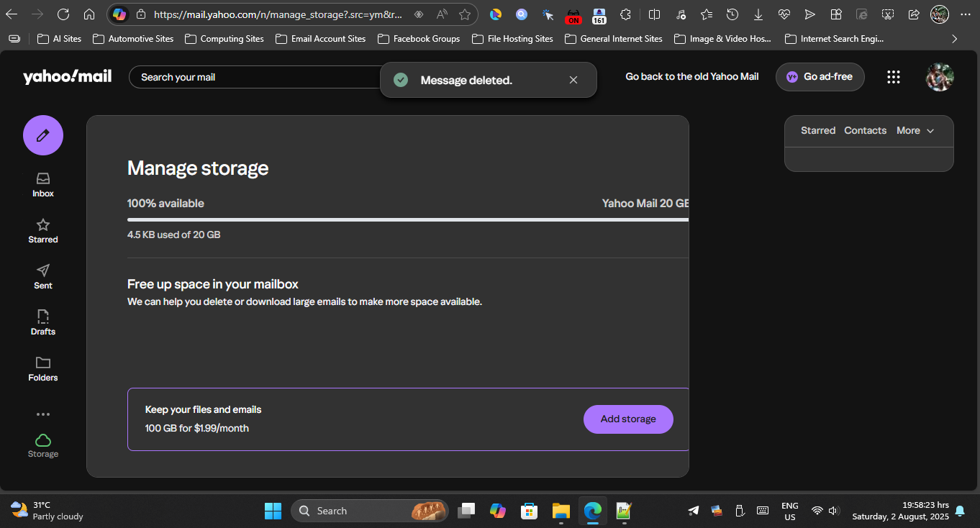The image size is (980, 528).
Task: Open the notification bell in the system tray
Action: pos(960,511)
